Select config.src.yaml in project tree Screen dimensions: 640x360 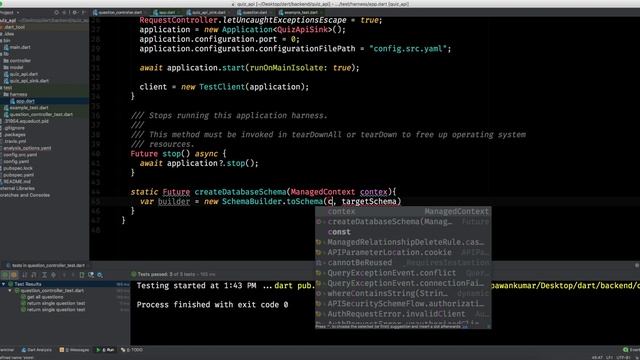click(x=20, y=155)
